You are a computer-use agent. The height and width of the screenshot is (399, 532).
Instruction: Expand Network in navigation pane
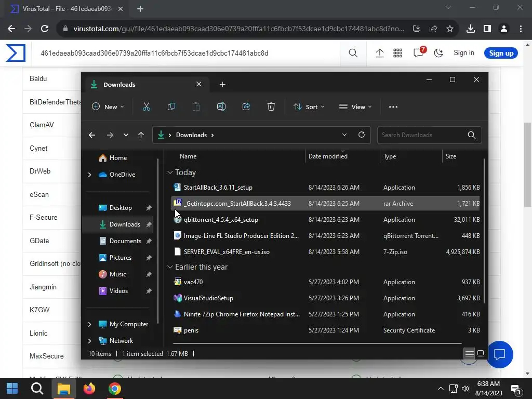click(x=89, y=341)
